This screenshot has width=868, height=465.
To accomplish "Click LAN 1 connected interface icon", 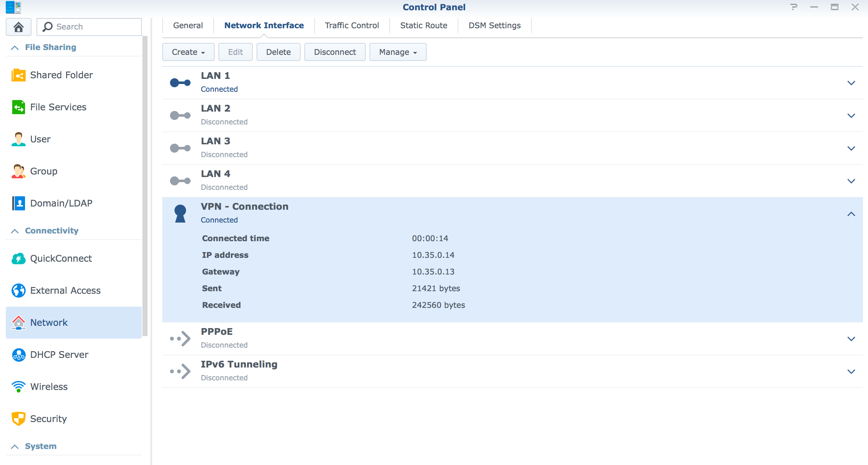I will coord(180,82).
